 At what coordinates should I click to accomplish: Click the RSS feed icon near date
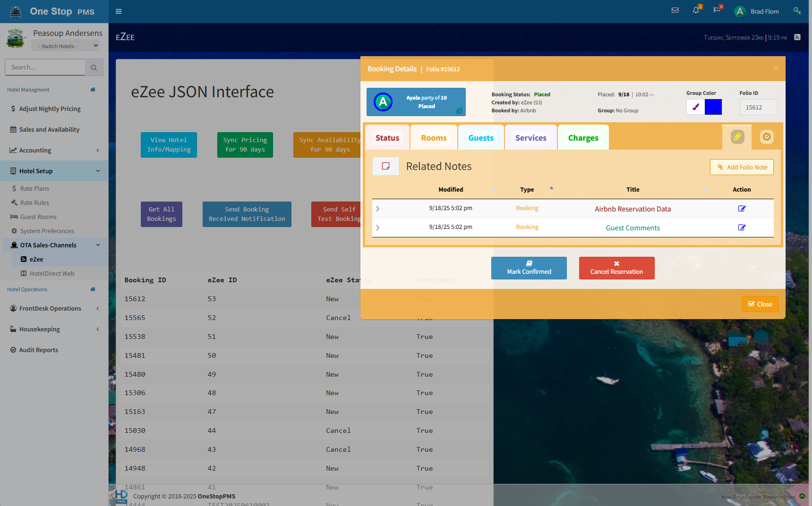[x=797, y=37]
